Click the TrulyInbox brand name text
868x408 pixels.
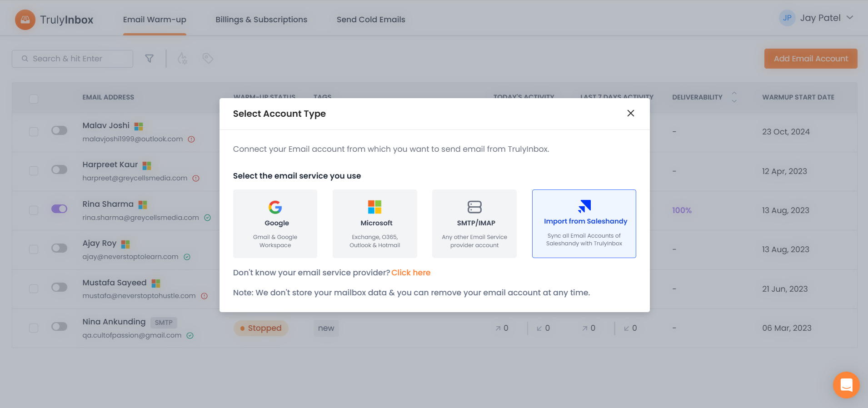point(66,20)
